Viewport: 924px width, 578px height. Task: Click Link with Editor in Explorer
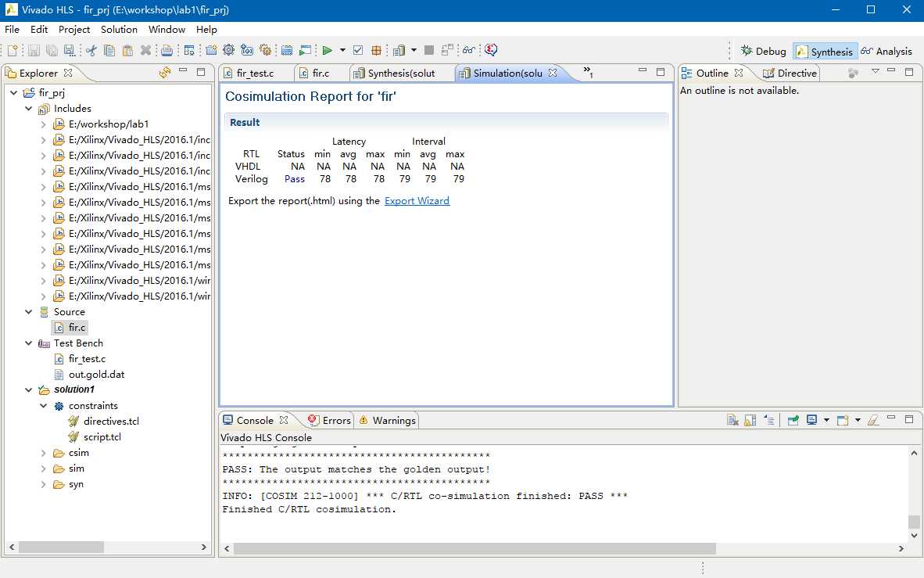164,73
